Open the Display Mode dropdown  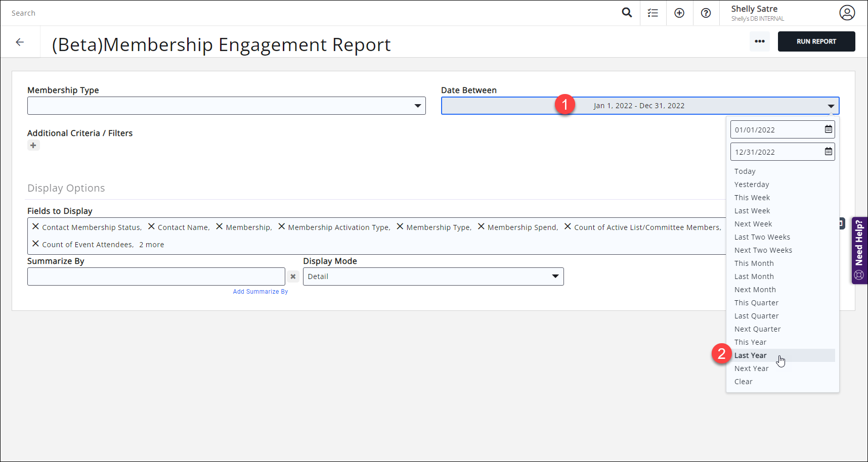pyautogui.click(x=555, y=276)
